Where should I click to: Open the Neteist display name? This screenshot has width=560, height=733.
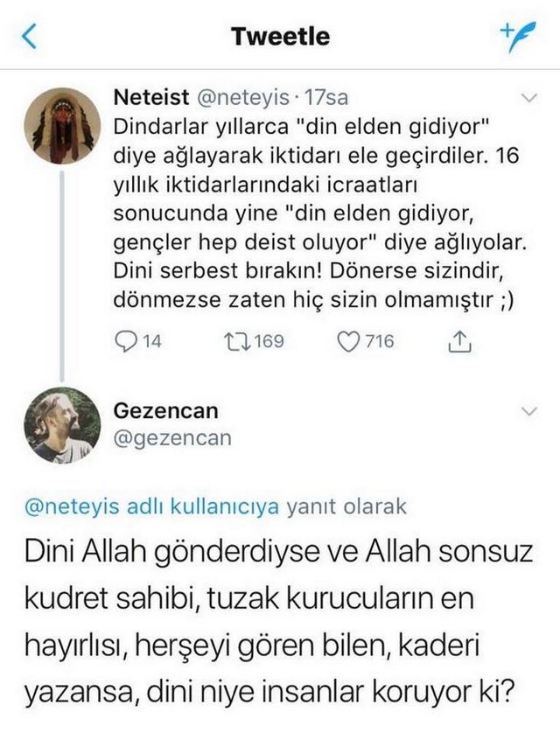coord(151,98)
